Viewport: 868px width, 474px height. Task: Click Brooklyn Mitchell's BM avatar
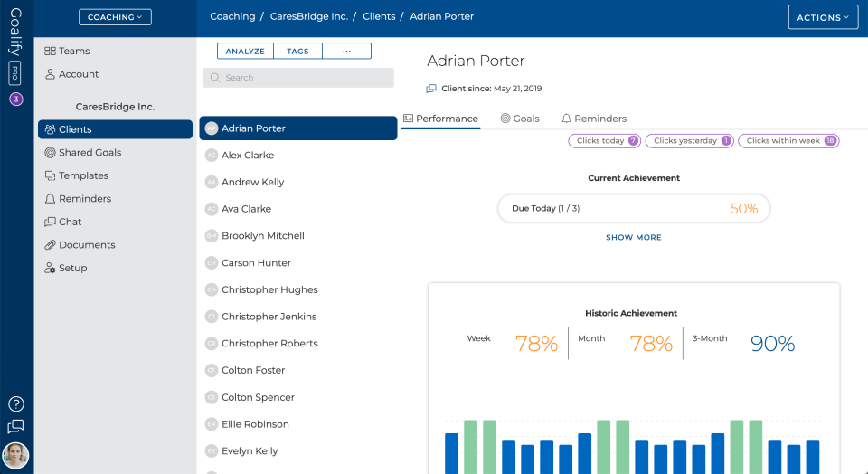pyautogui.click(x=212, y=236)
